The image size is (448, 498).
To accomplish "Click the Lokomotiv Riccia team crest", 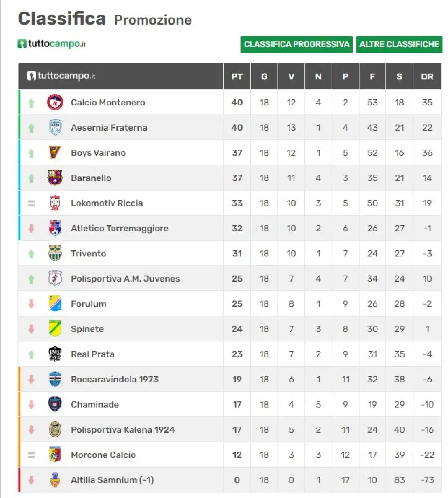I will point(55,203).
